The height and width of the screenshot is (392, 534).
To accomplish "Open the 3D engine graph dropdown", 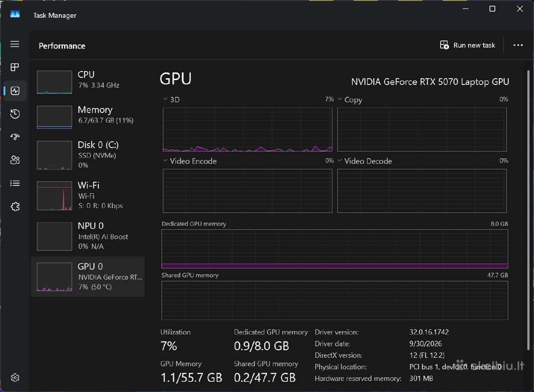I will pyautogui.click(x=165, y=100).
